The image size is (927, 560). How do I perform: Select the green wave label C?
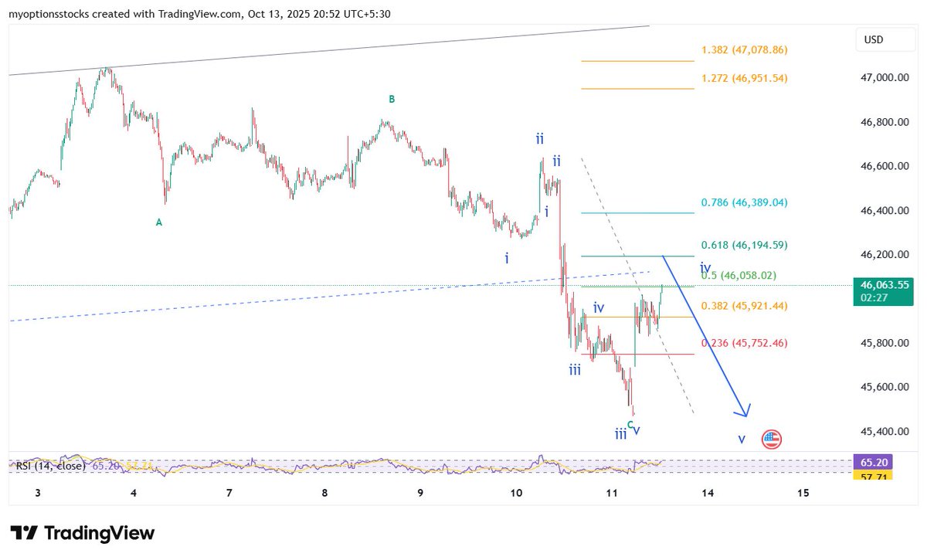[x=630, y=424]
